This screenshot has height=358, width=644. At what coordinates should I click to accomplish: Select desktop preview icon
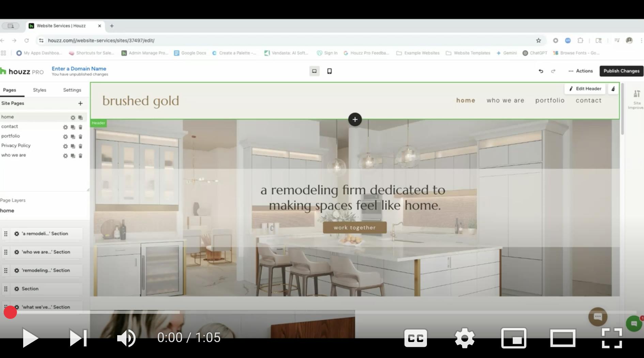pyautogui.click(x=314, y=71)
